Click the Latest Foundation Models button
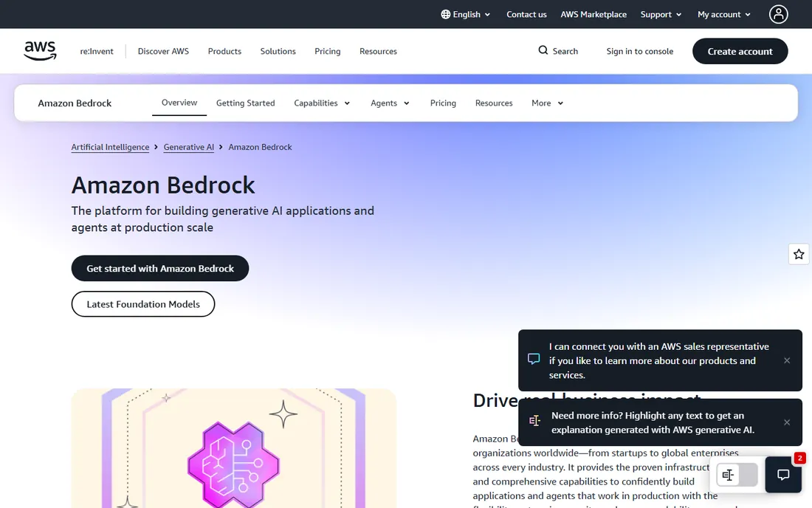 pos(143,304)
